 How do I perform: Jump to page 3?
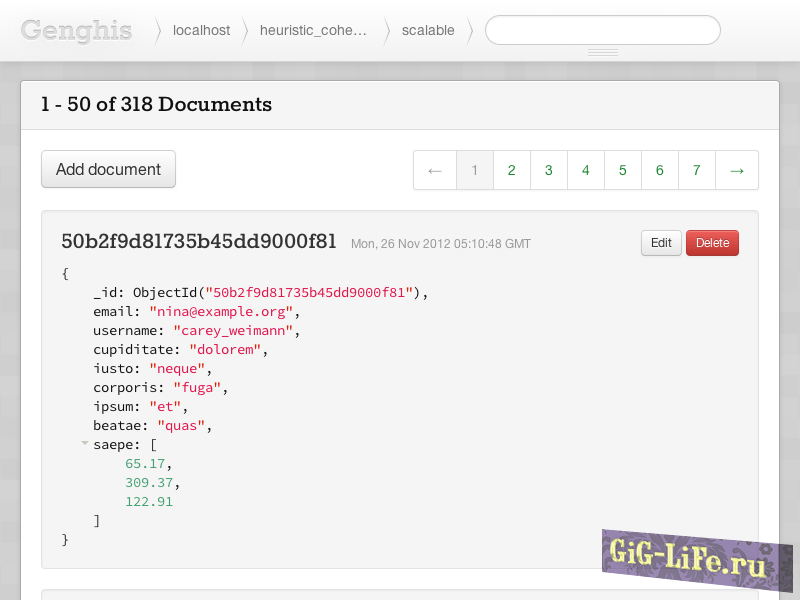pyautogui.click(x=549, y=170)
